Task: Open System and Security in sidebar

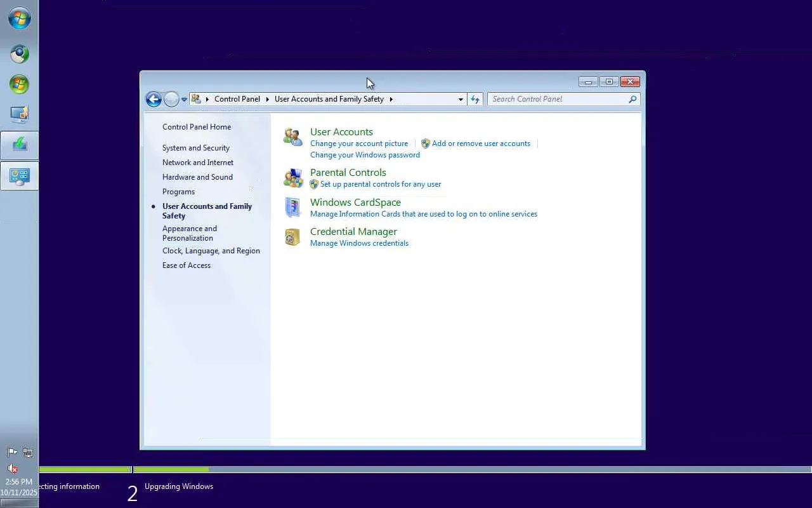Action: click(x=196, y=148)
